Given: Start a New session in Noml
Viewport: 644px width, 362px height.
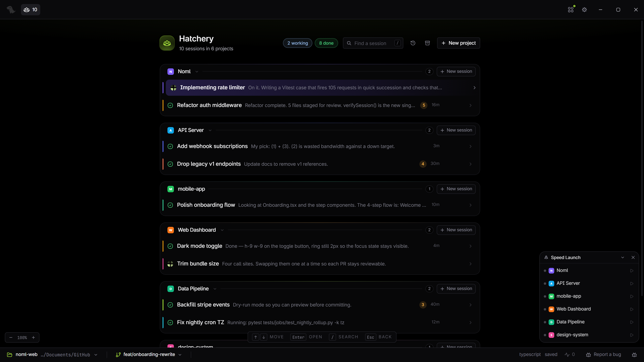Looking at the screenshot, I should 456,71.
